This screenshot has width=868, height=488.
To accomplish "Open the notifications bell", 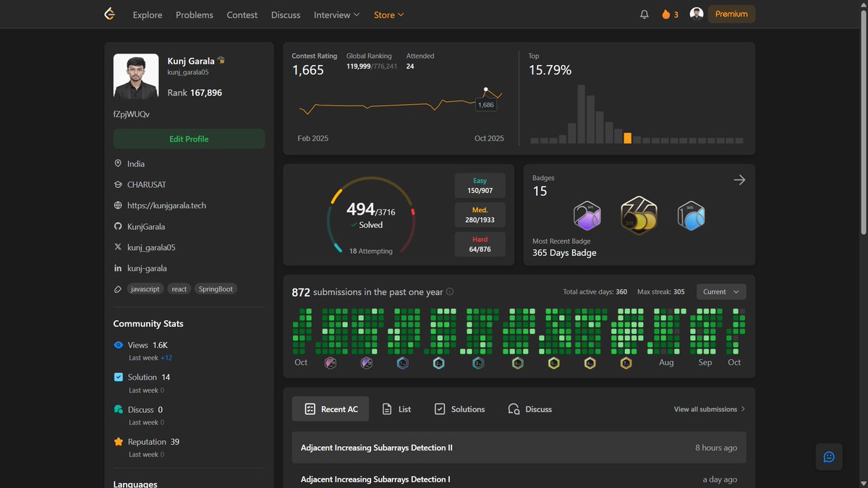I will click(x=644, y=14).
